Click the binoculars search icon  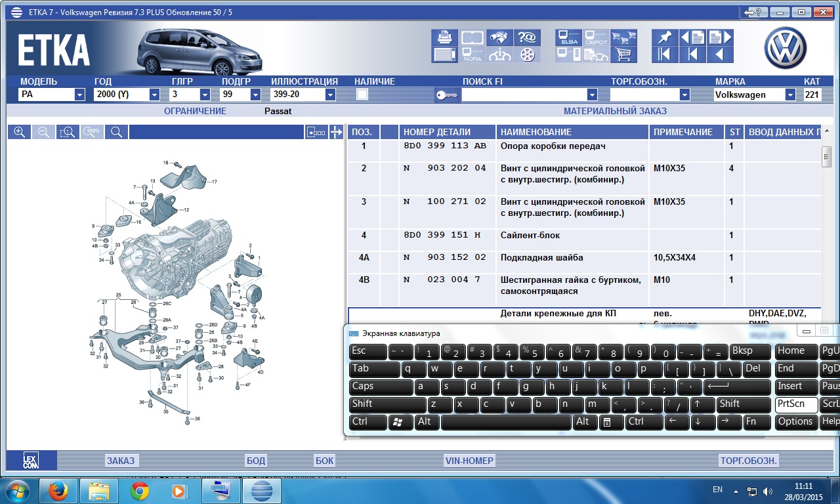(500, 37)
